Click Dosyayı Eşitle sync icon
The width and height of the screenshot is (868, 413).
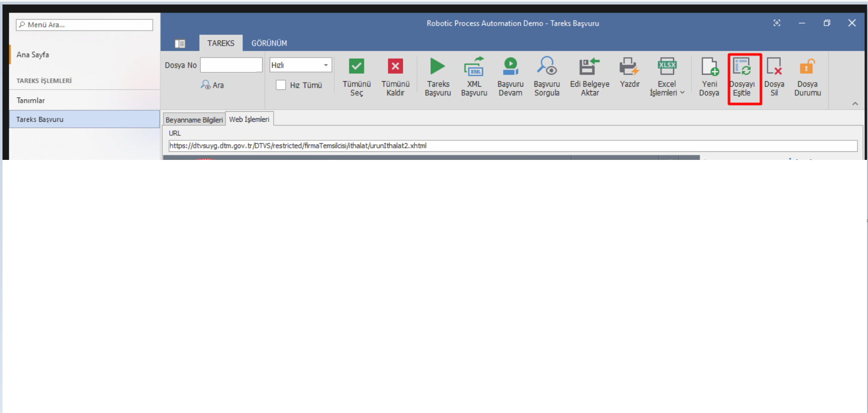[x=742, y=66]
